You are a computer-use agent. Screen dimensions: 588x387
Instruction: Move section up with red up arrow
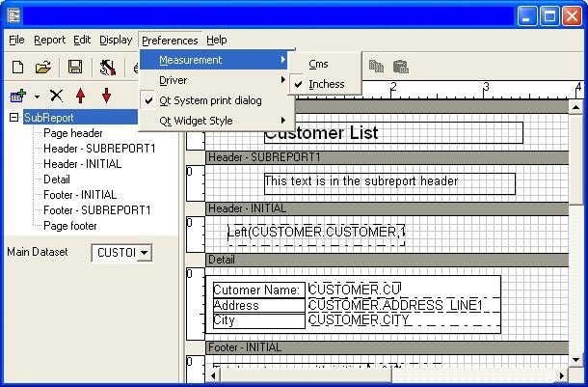pos(81,96)
